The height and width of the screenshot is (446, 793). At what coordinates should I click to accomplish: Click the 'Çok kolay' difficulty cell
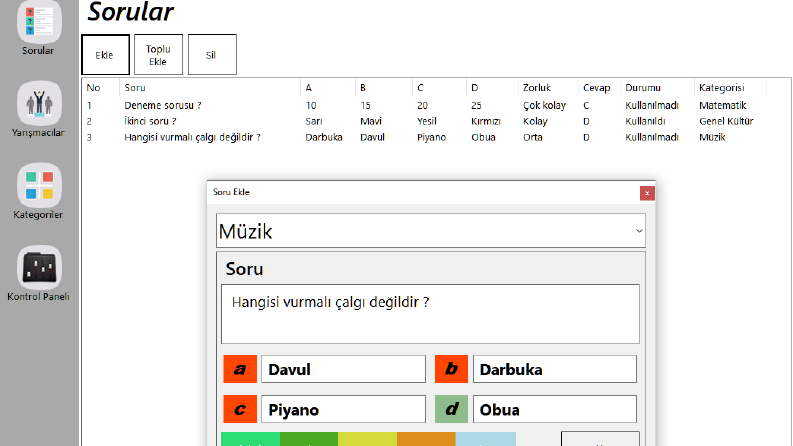(x=545, y=105)
